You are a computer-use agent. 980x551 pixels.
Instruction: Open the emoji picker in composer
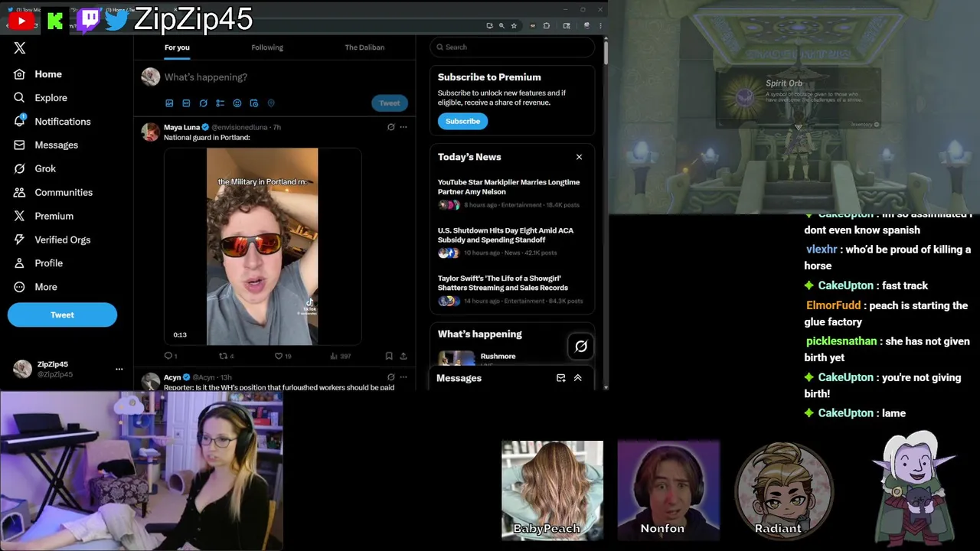click(237, 103)
